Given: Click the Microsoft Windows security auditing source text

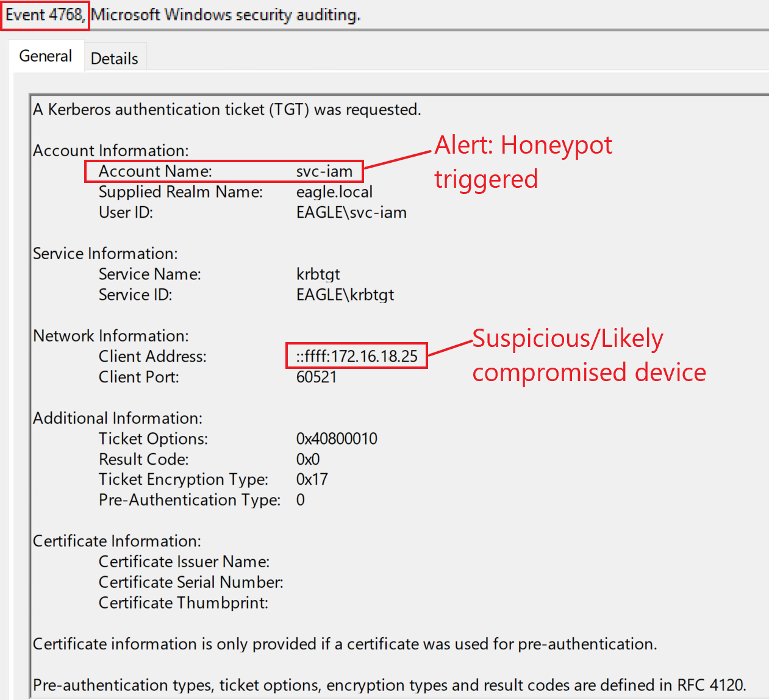Looking at the screenshot, I should 226,15.
